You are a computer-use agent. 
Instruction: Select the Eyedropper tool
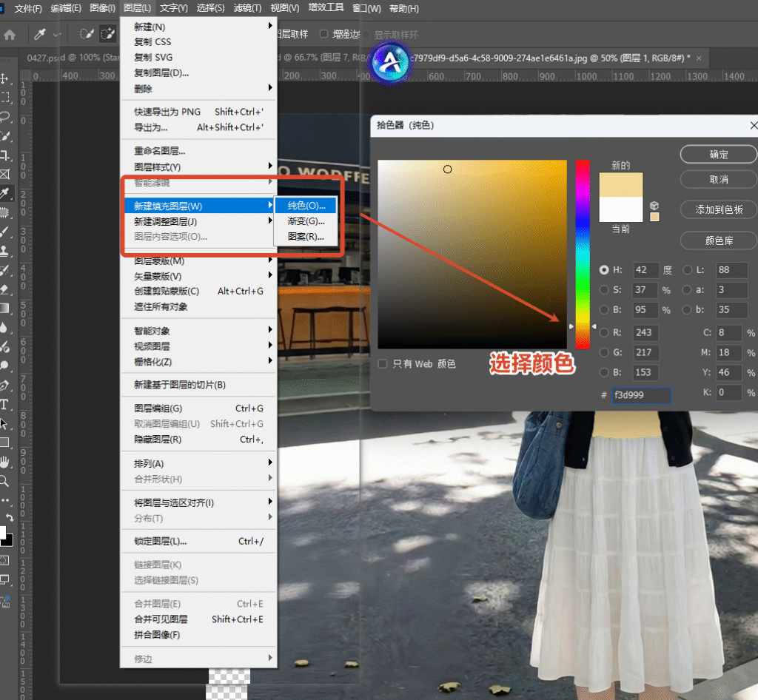pos(9,191)
